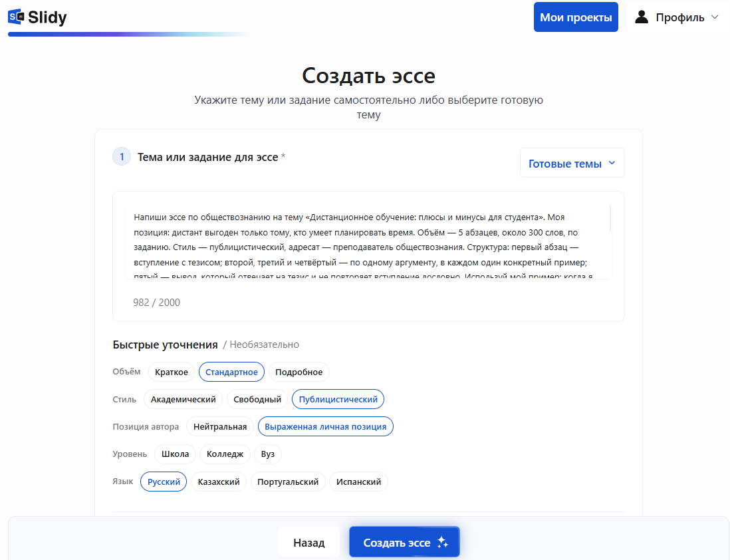Image resolution: width=730 pixels, height=560 pixels.
Task: Toggle the Публицистический style chip
Action: tap(338, 399)
